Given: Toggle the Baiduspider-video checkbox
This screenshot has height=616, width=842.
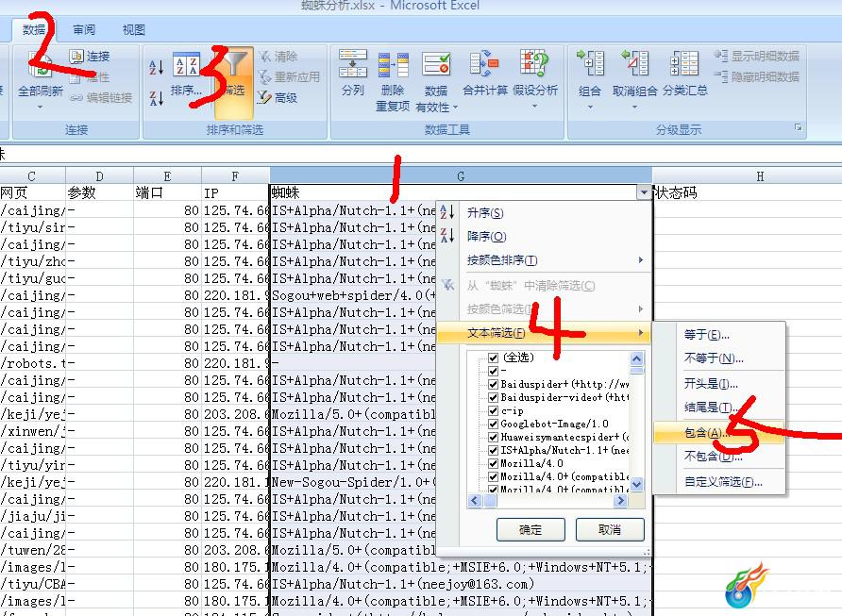Looking at the screenshot, I should click(493, 397).
